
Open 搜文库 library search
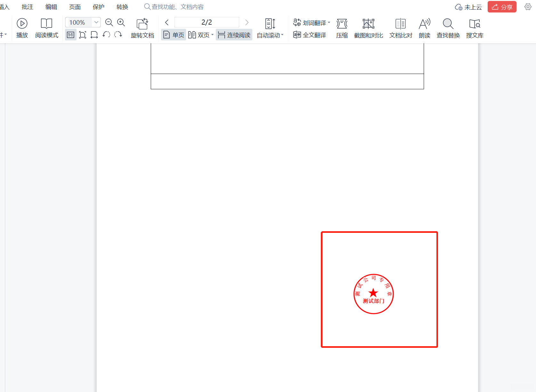[475, 28]
